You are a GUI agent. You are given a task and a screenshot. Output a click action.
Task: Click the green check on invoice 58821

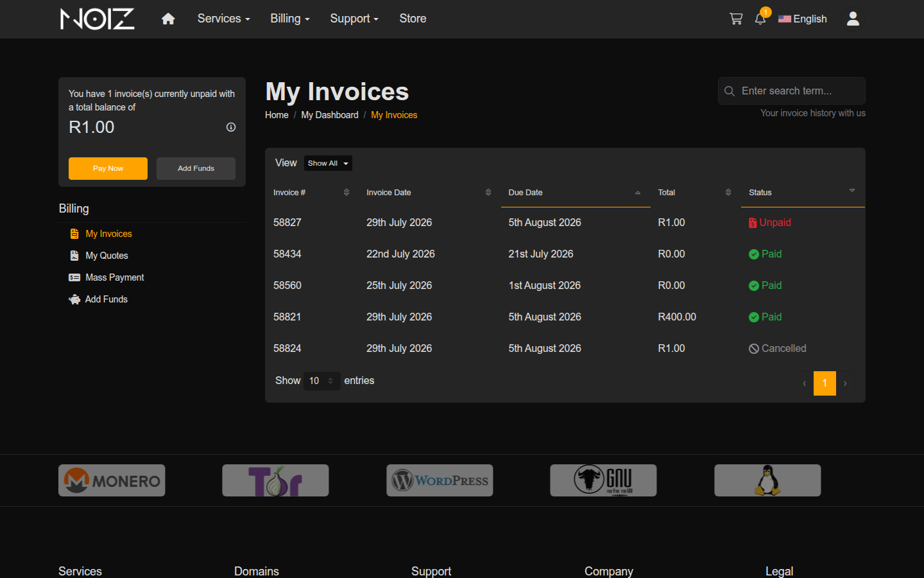(x=754, y=317)
